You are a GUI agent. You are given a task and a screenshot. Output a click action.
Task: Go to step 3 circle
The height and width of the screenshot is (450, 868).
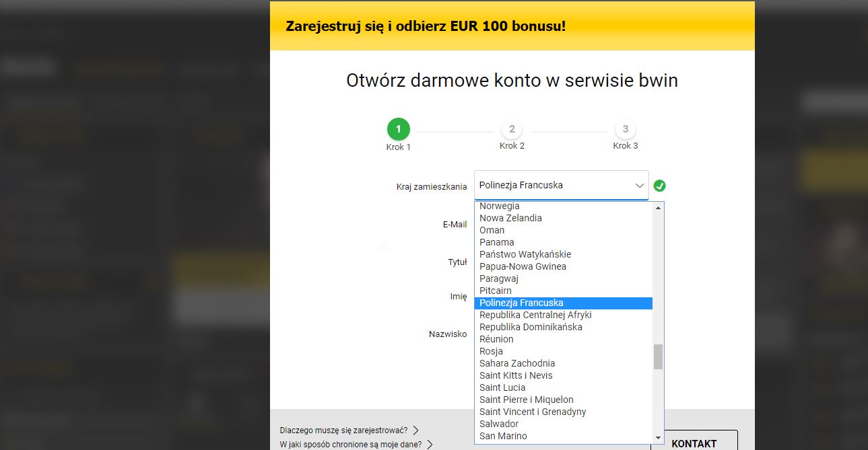point(626,129)
